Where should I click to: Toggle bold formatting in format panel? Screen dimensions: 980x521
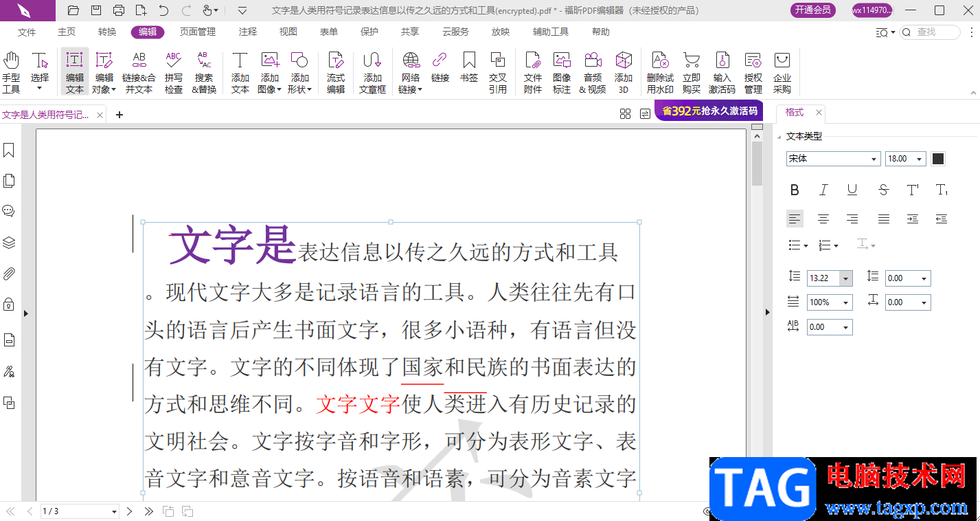click(x=795, y=190)
